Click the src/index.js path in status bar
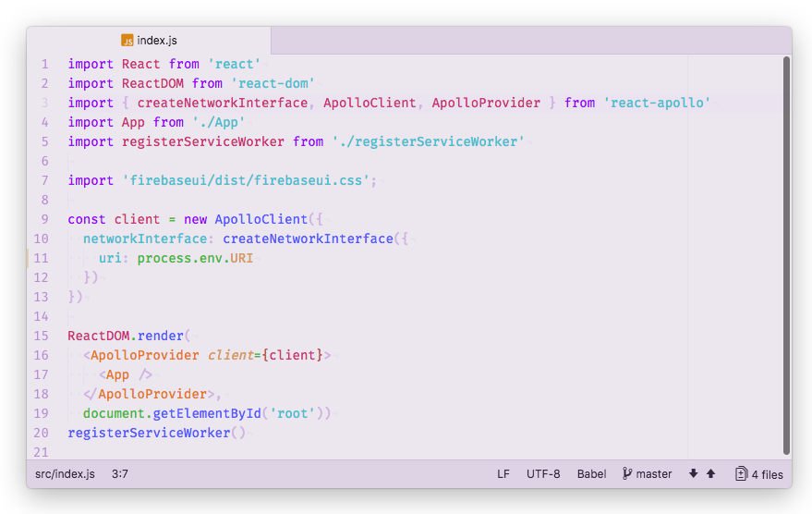 65,474
